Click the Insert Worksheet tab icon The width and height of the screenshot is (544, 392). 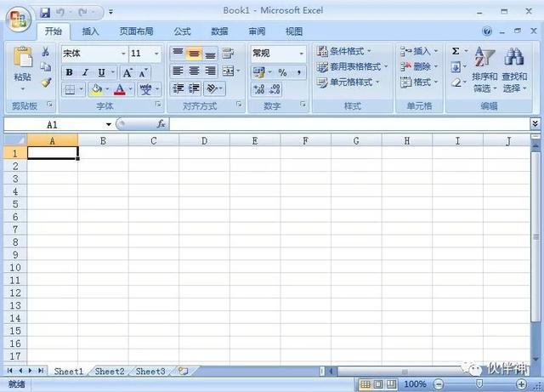(x=184, y=372)
